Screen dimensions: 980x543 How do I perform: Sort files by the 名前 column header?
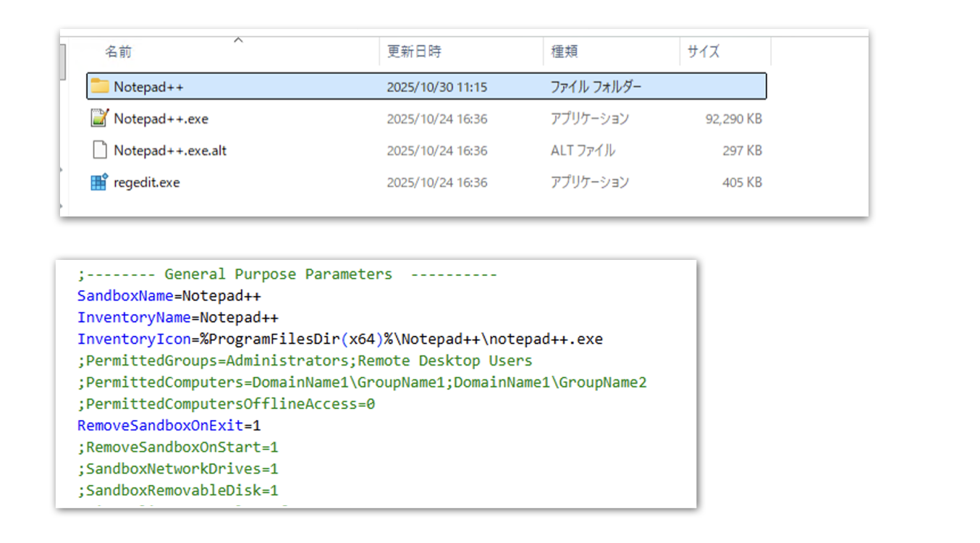(119, 52)
